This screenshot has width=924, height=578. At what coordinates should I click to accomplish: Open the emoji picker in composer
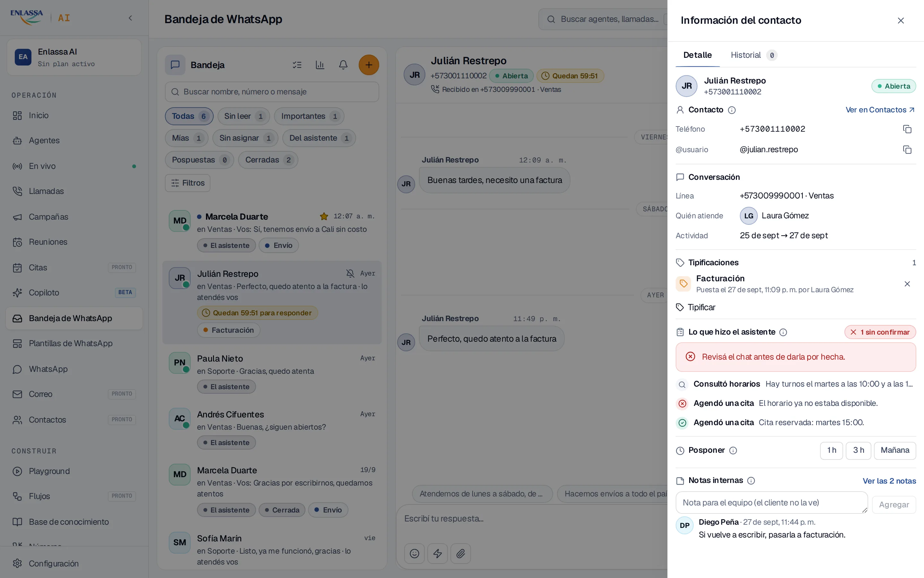point(414,553)
